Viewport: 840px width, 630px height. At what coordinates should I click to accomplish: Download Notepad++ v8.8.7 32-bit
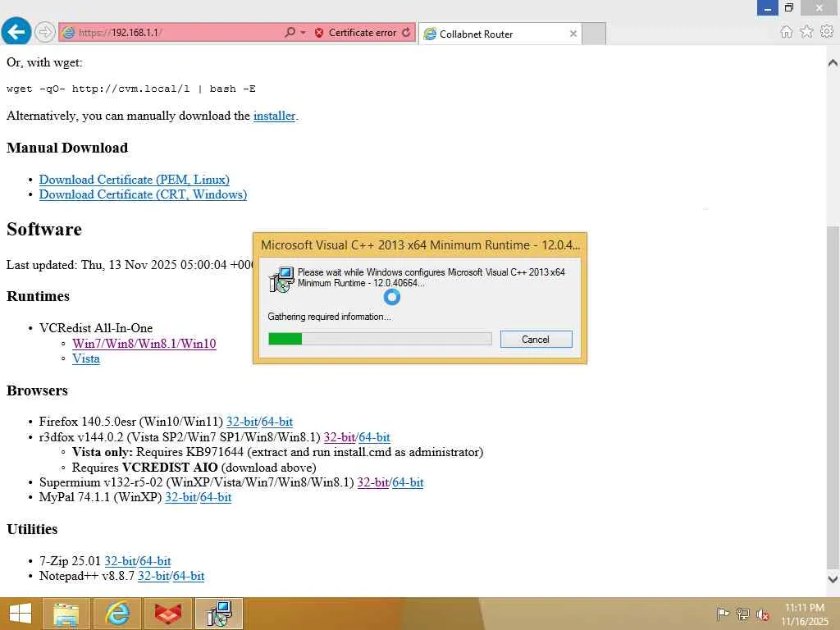pyautogui.click(x=153, y=576)
